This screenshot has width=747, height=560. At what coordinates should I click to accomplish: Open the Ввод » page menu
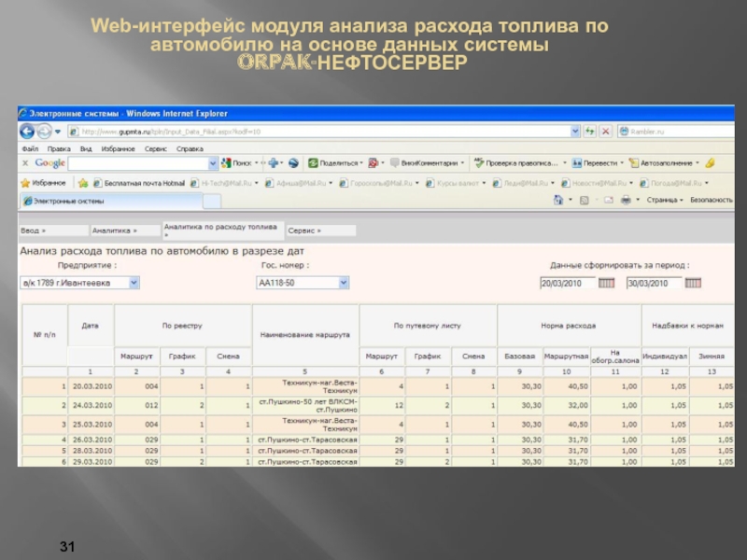click(x=53, y=231)
